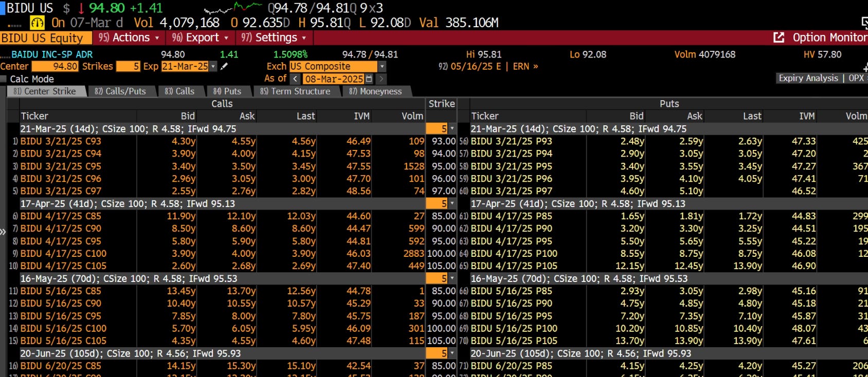Click the 100.00 strike cell in 17-Apr-25
The image size is (868, 377).
pos(441,253)
